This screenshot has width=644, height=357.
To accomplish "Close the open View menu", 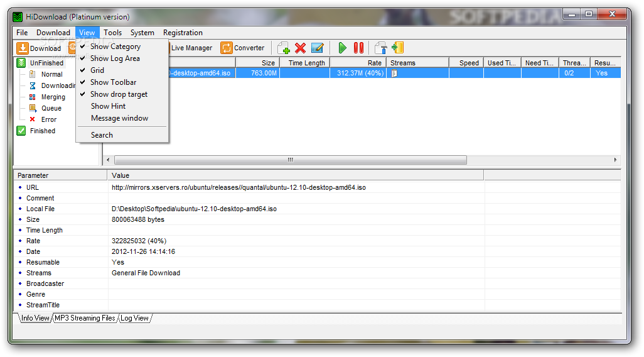I will (x=87, y=33).
